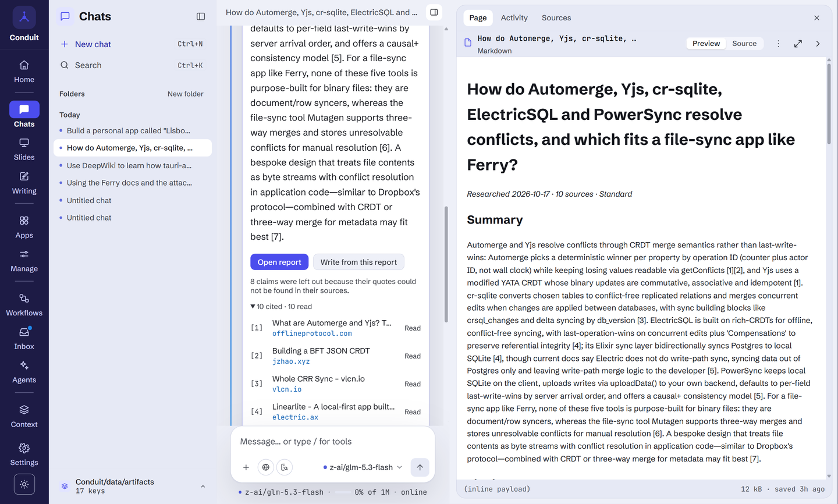Open the Apps section

pyautogui.click(x=24, y=228)
